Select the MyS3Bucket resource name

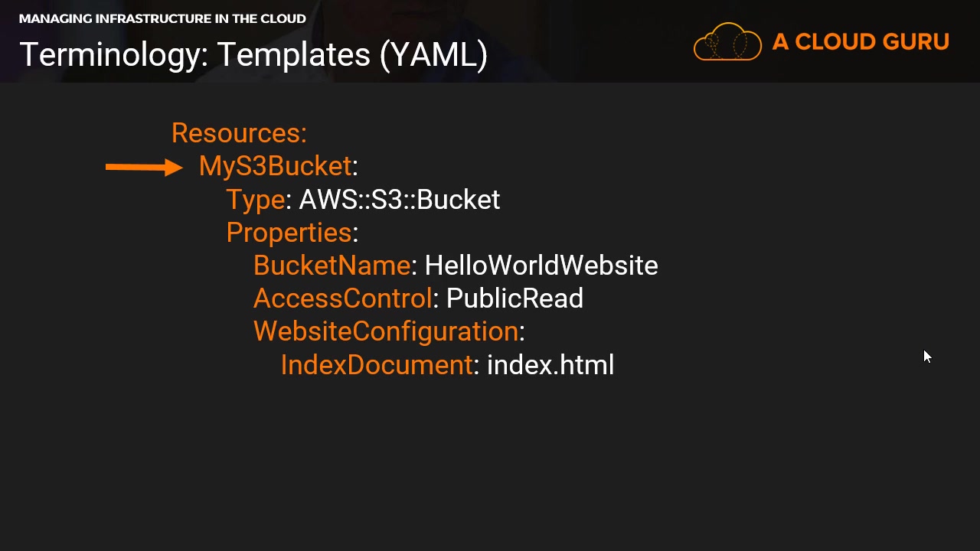275,166
